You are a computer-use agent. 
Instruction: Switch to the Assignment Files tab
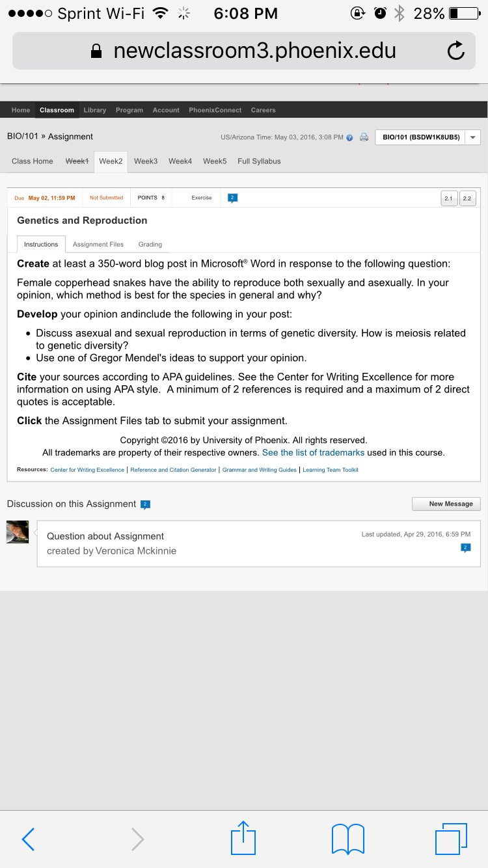[x=98, y=244]
